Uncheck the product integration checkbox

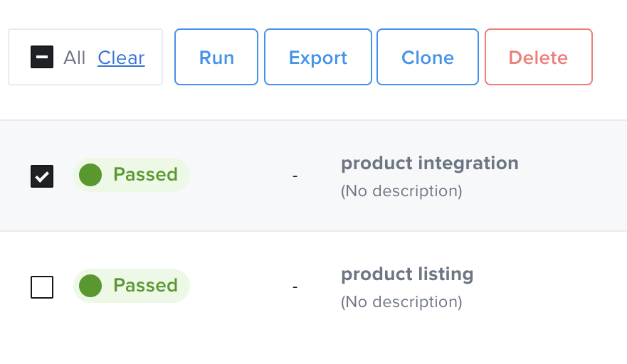point(42,176)
